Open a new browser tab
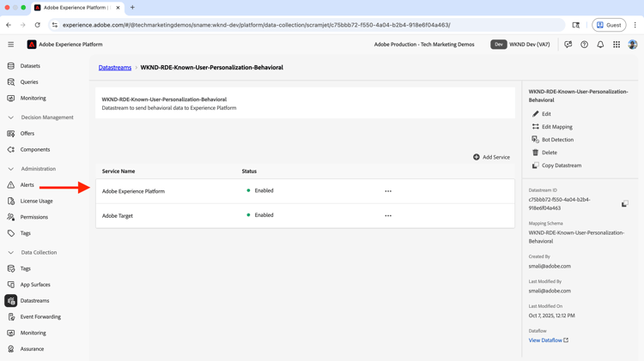 (132, 8)
